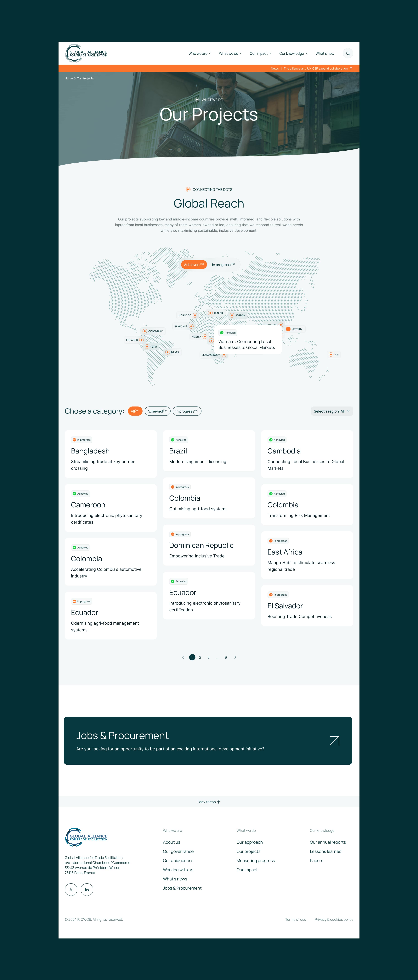Image resolution: width=418 pixels, height=980 pixels.
Task: Open the Our approach footer link
Action: (x=249, y=842)
